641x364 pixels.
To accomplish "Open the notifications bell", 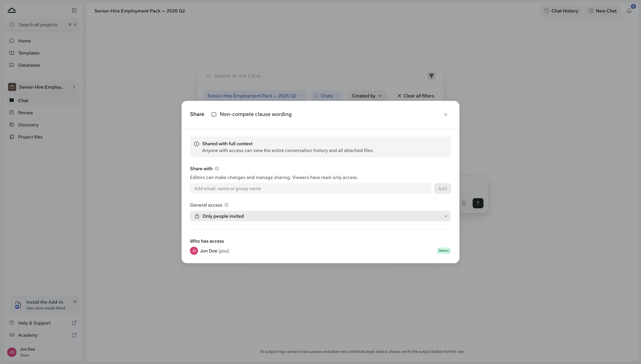I will tap(629, 11).
